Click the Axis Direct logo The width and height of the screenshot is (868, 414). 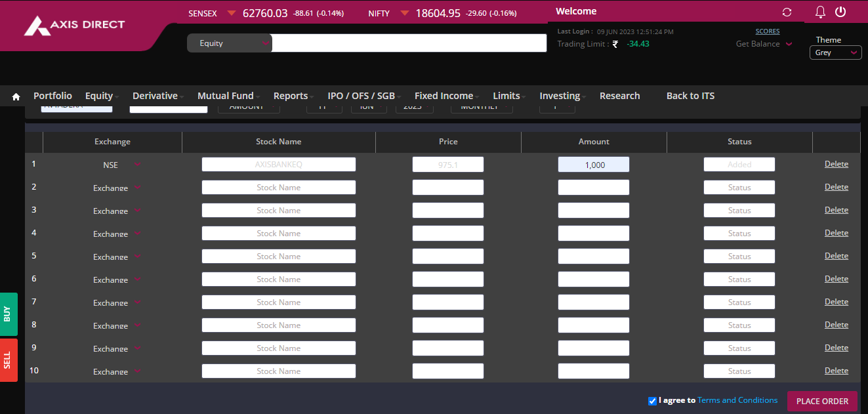(x=74, y=26)
